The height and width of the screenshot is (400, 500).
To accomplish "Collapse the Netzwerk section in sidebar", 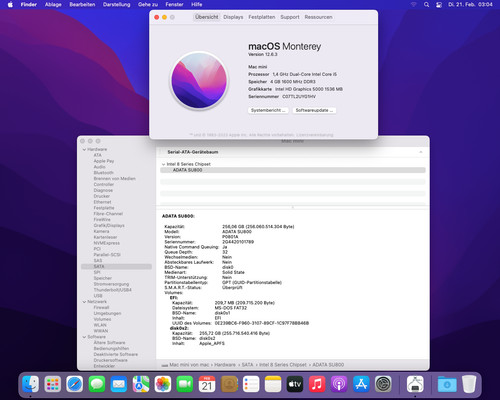I will click(84, 302).
